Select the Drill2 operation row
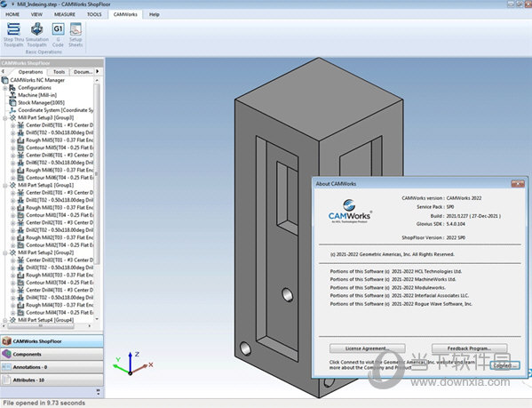 [60, 230]
